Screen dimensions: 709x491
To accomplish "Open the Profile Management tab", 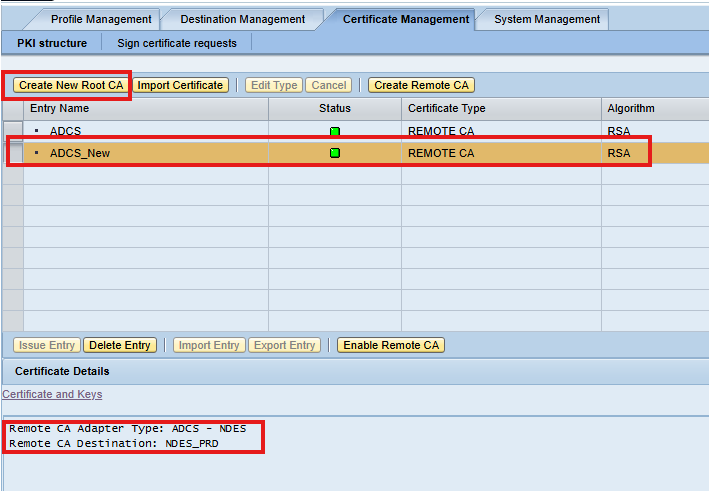I will 101,19.
